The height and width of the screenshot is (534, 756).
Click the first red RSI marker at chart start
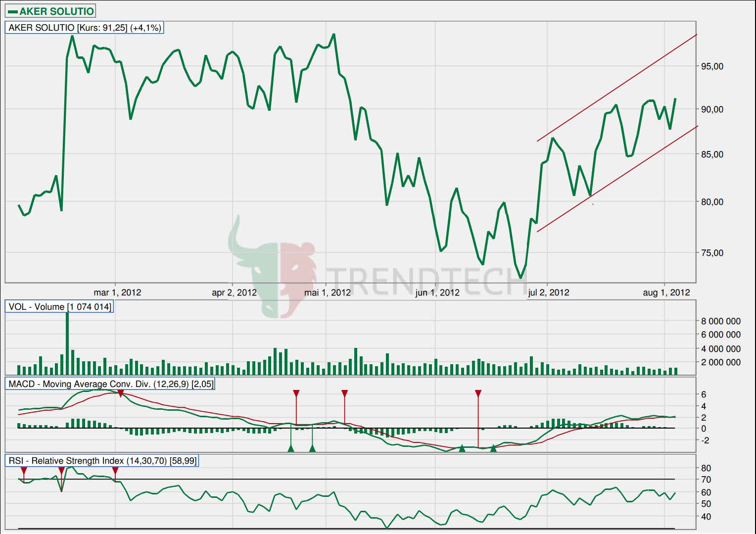tap(24, 471)
